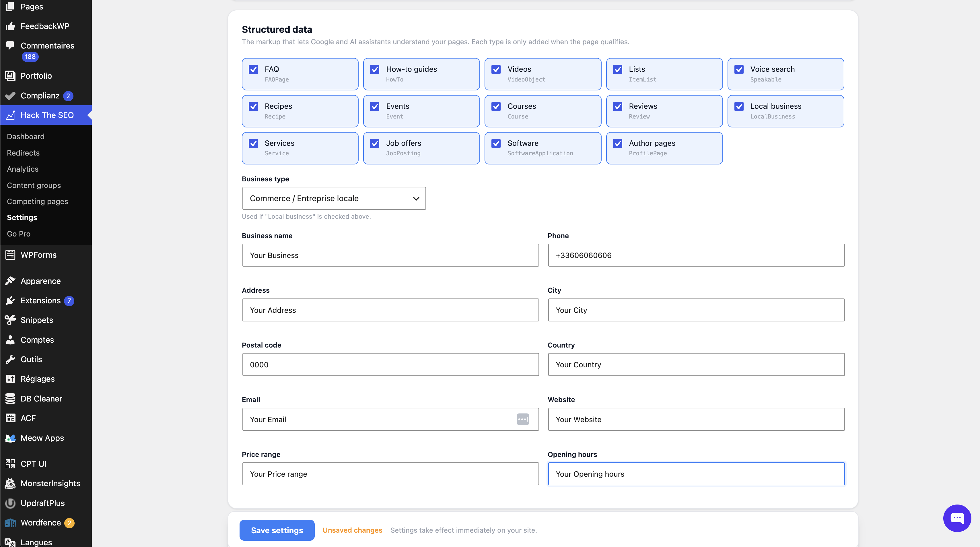Click into the Price range field
Viewport: 980px width, 547px height.
point(390,474)
